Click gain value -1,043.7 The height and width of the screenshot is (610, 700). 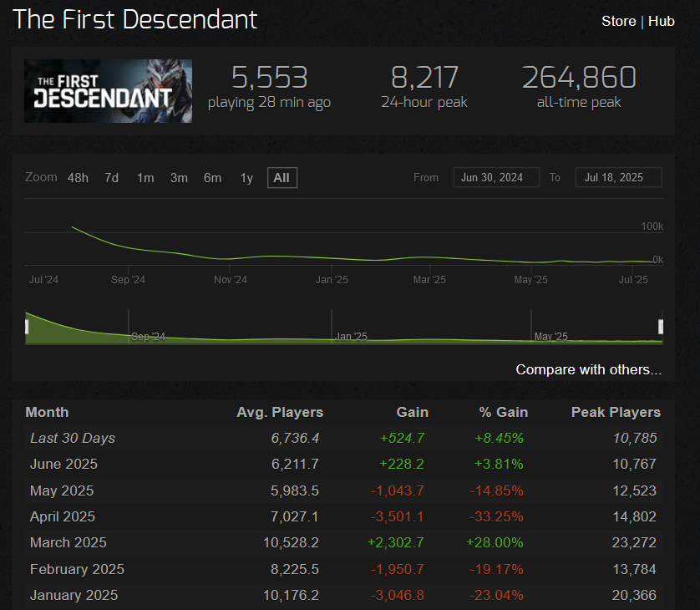(398, 491)
